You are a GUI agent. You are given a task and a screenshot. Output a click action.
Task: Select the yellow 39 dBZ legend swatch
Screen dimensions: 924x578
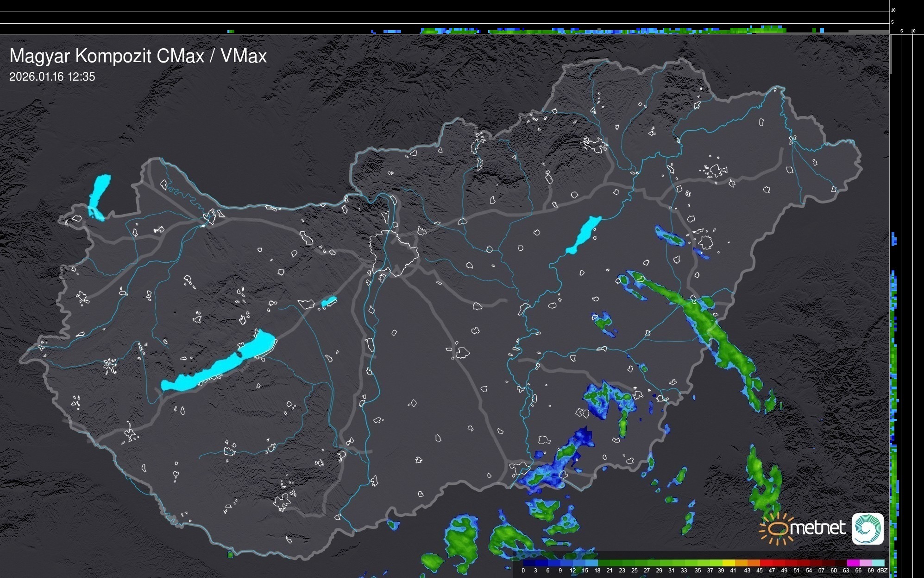tap(729, 563)
